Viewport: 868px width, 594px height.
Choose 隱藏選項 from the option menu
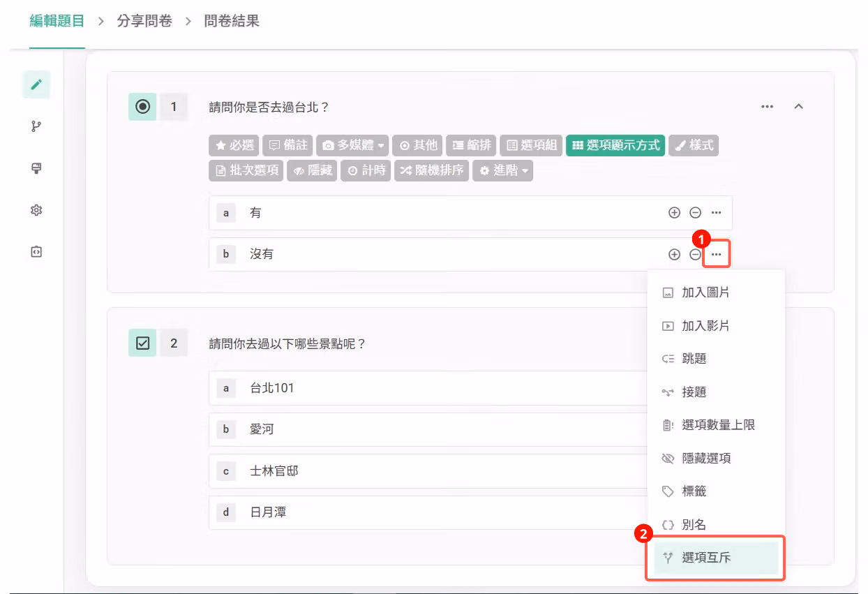pos(716,459)
